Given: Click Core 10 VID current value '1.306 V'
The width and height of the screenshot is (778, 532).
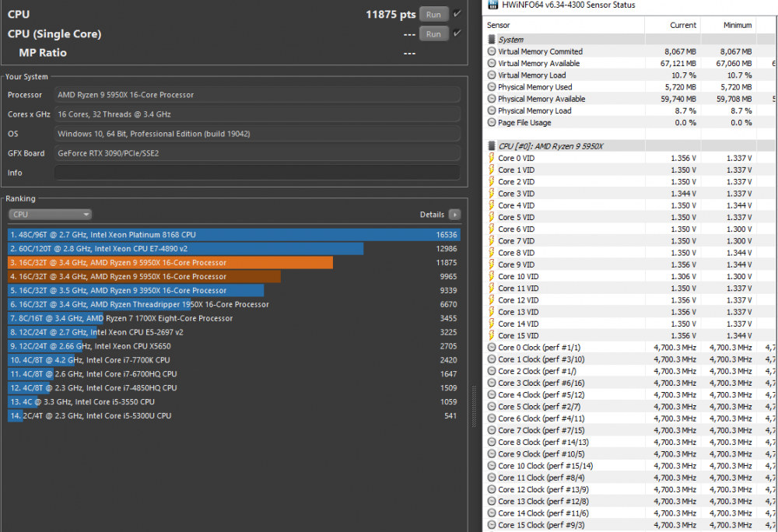Looking at the screenshot, I should tap(683, 276).
